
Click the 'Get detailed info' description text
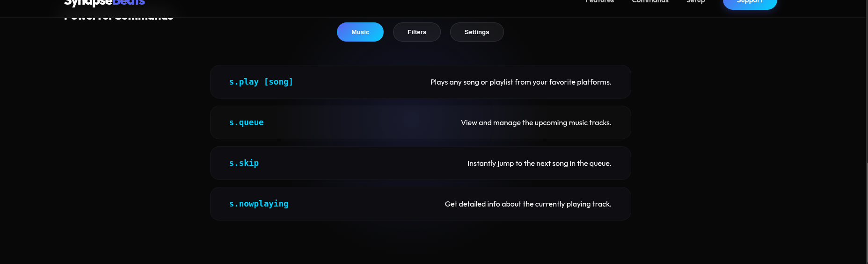pyautogui.click(x=528, y=204)
